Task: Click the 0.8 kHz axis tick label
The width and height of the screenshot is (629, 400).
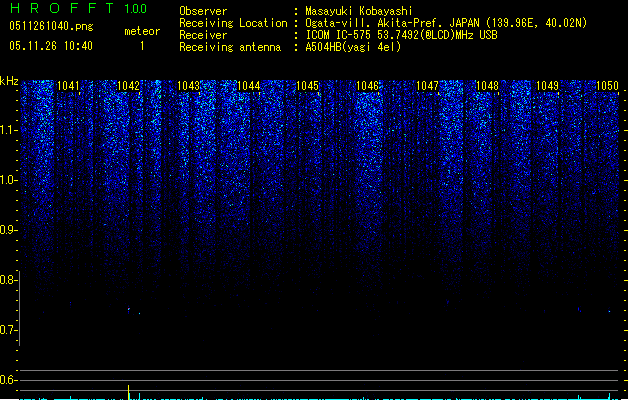Action: pyautogui.click(x=8, y=280)
